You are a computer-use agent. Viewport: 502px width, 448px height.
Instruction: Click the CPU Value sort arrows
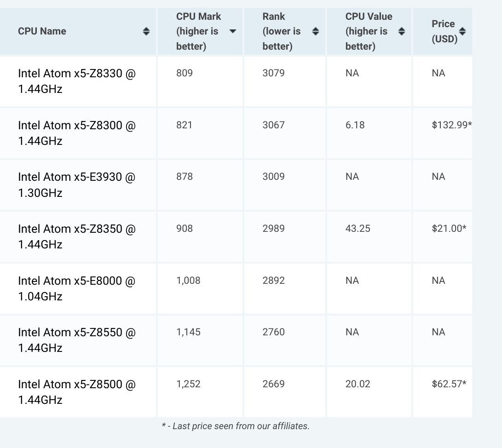tap(402, 31)
